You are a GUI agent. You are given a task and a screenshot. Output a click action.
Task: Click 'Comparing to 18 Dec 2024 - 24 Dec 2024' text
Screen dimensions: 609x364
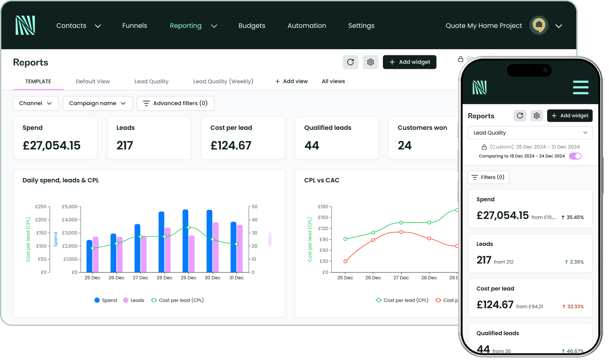522,156
